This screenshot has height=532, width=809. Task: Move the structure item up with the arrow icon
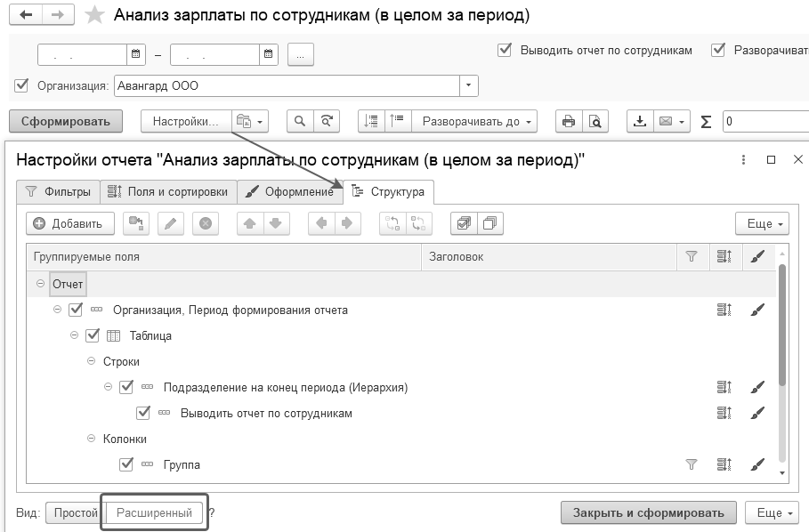pyautogui.click(x=250, y=223)
